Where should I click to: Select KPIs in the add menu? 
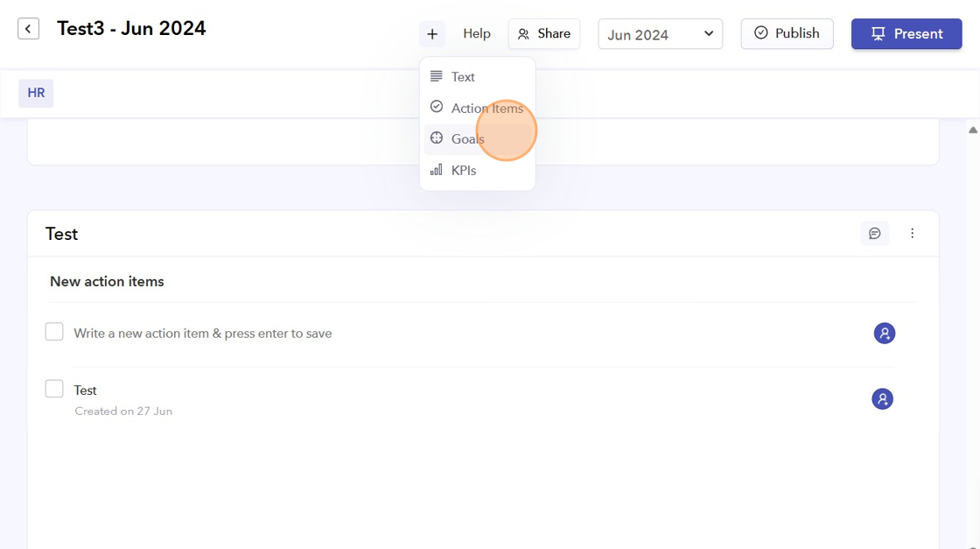point(478,170)
